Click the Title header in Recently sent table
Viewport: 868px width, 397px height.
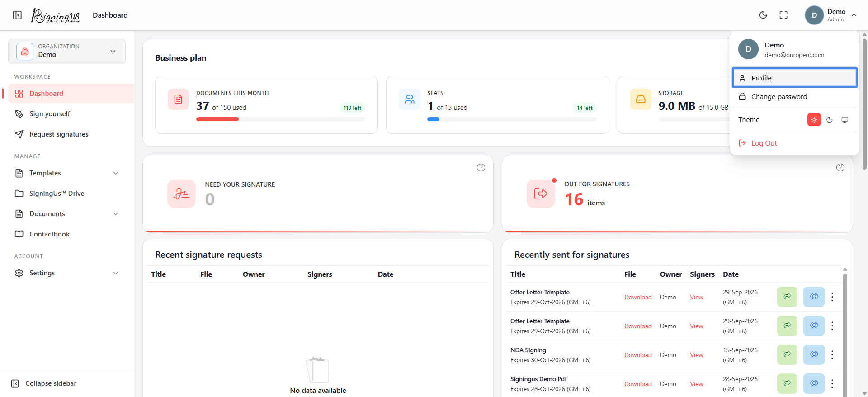pos(518,274)
